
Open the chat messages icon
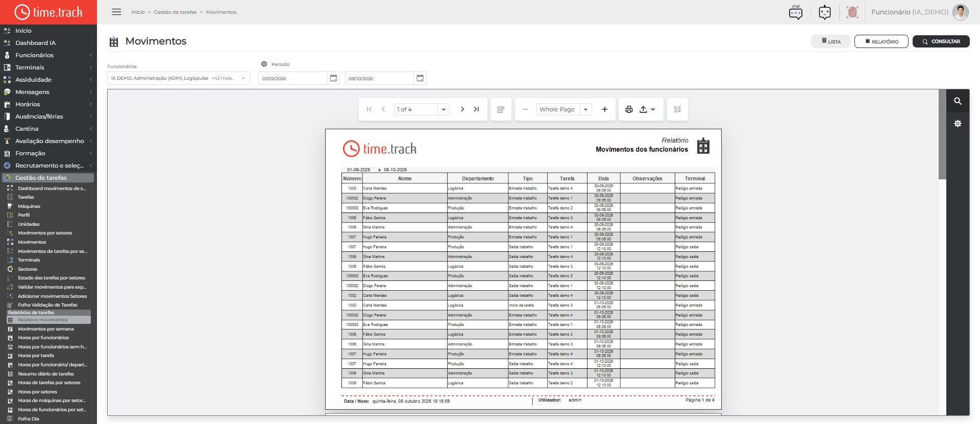coord(795,12)
